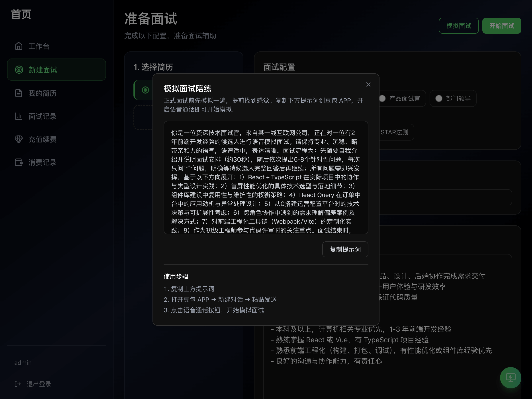This screenshot has height=399, width=532.
Task: Click the wallet icon beside 消费记录
Action: (x=19, y=162)
